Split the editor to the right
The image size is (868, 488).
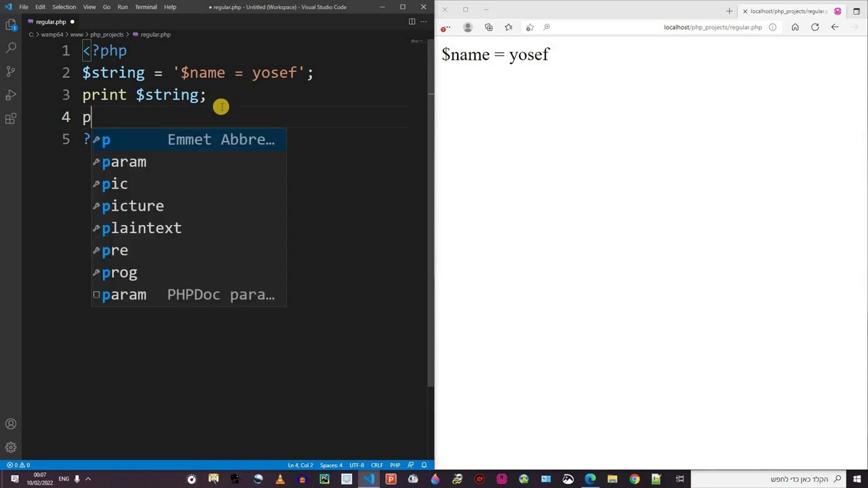(412, 22)
